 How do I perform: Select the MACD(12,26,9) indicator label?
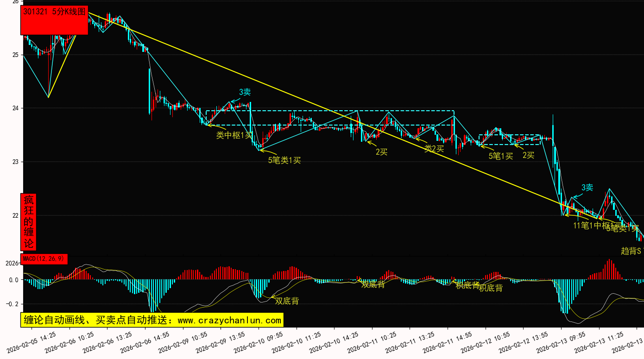coord(44,259)
